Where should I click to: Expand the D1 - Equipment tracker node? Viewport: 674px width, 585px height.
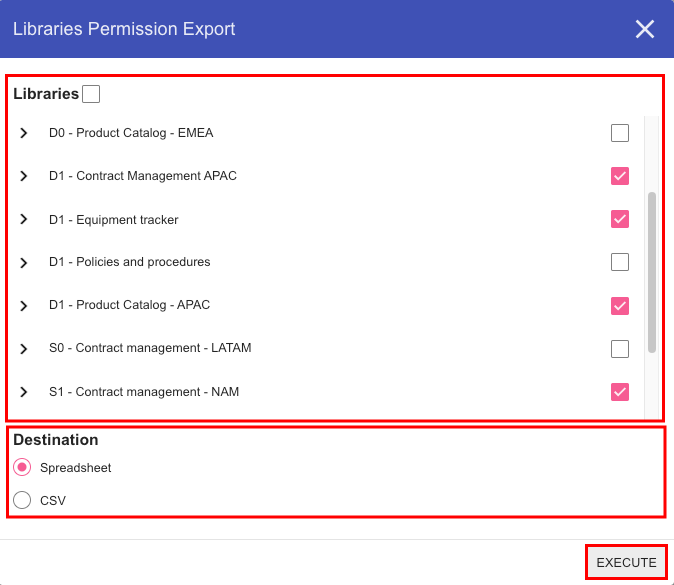[24, 219]
